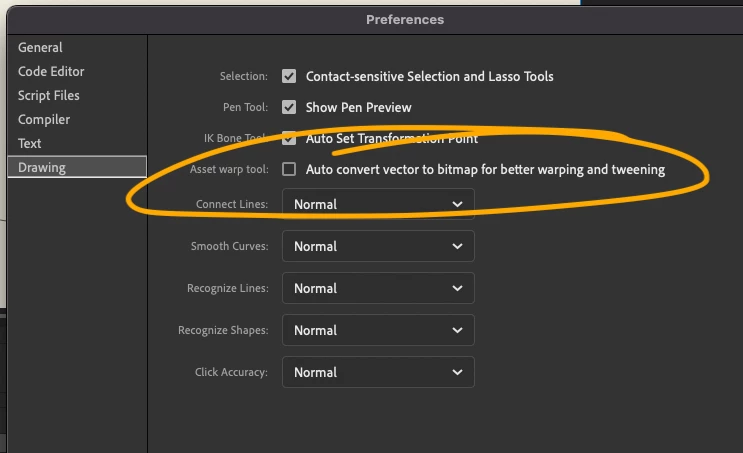
Task: Click the Recognize Lines chevron arrow
Action: tap(457, 288)
